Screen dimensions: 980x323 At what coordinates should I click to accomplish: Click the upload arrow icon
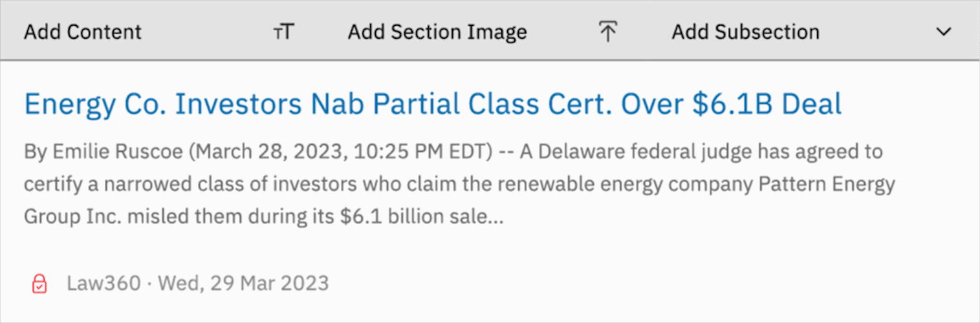(x=607, y=32)
